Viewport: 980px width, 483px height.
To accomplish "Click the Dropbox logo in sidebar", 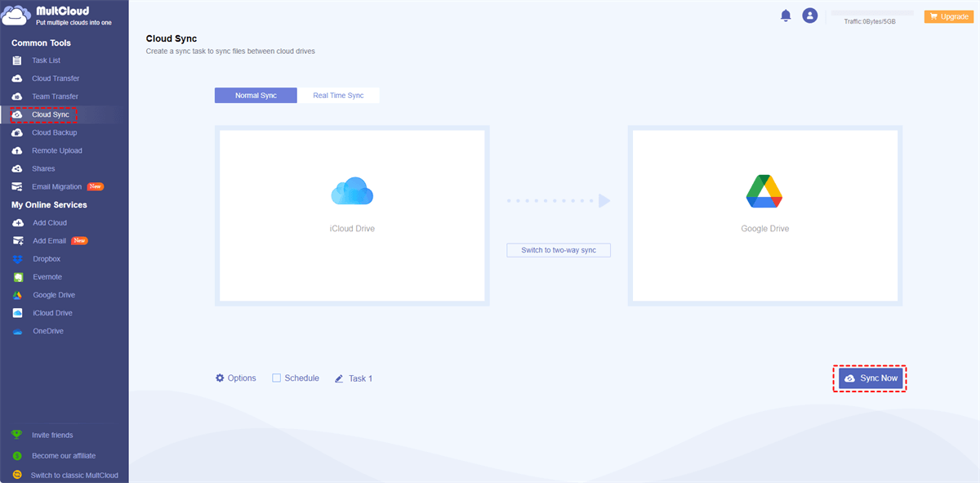I will tap(17, 259).
